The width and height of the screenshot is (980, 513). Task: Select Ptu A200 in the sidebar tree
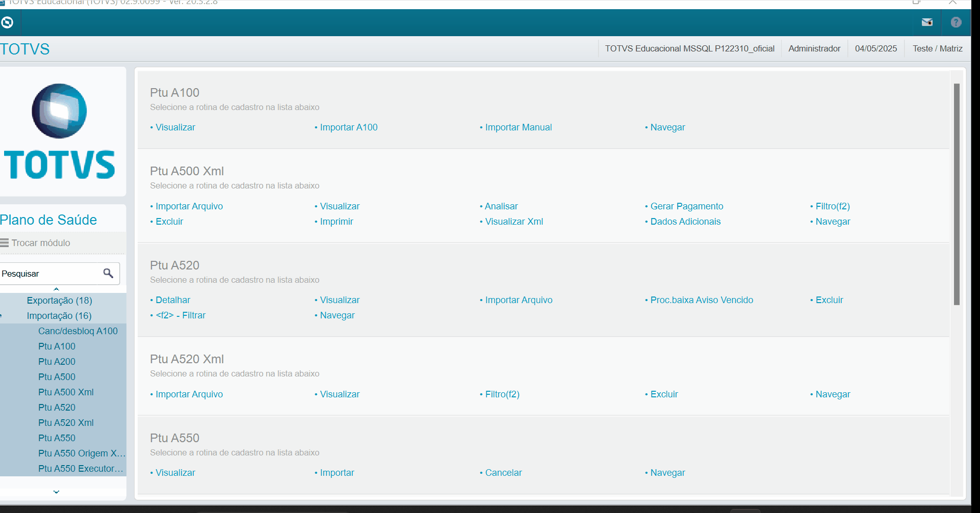click(x=57, y=362)
